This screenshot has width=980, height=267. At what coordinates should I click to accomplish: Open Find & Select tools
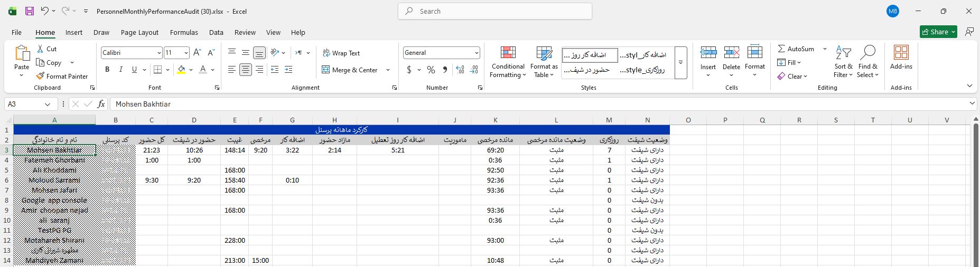click(867, 62)
